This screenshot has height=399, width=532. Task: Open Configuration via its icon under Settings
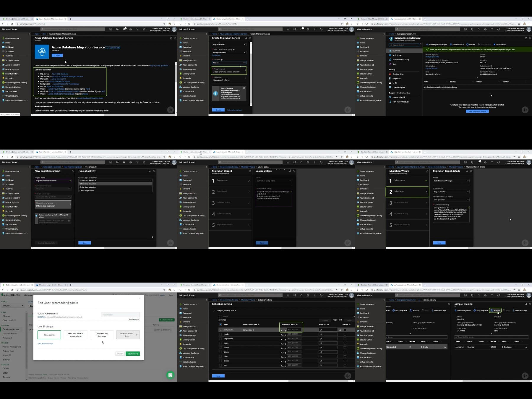pyautogui.click(x=390, y=74)
